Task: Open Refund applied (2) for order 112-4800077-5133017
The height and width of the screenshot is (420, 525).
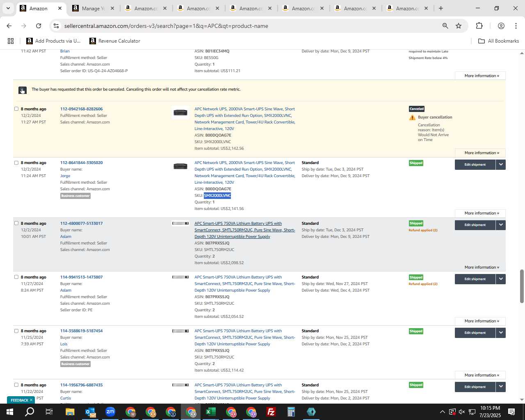Action: point(423,230)
